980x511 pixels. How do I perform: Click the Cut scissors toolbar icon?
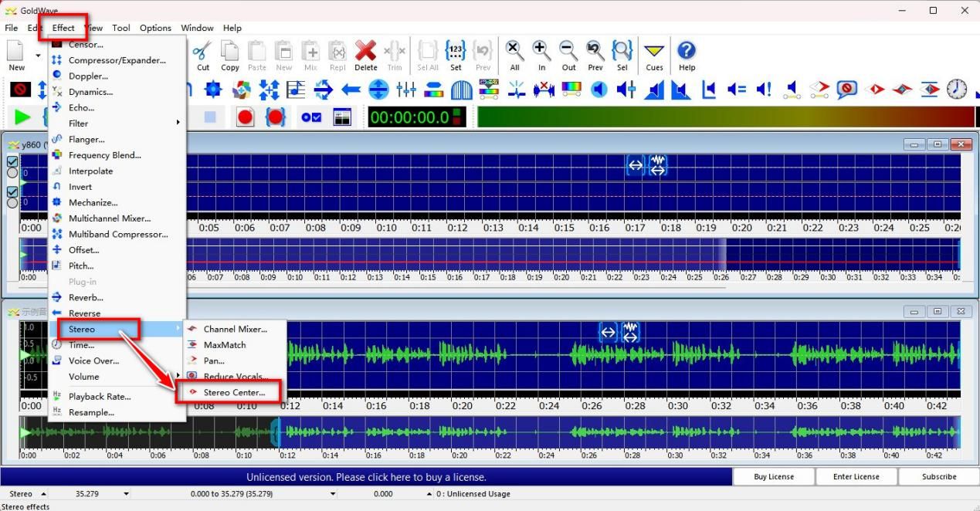pyautogui.click(x=202, y=56)
